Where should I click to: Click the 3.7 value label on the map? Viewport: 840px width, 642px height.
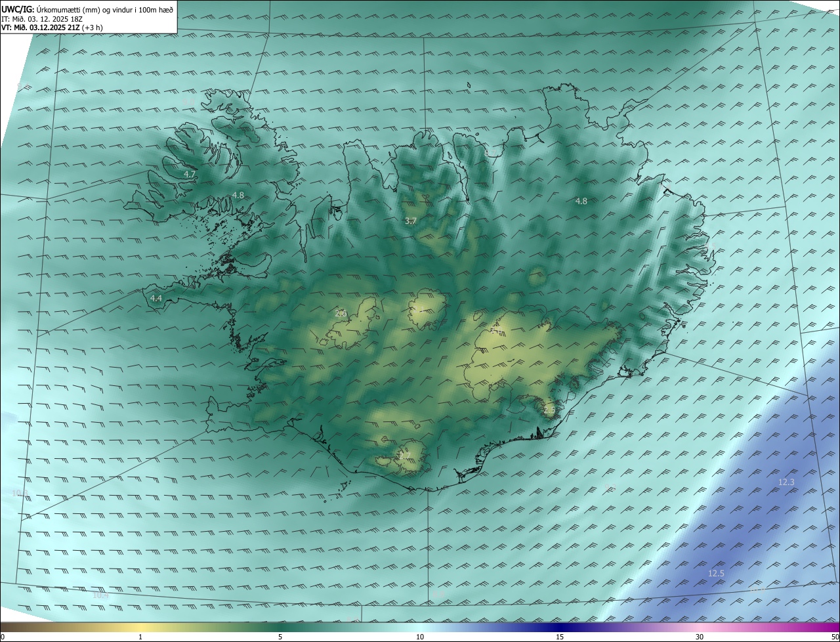tap(411, 221)
